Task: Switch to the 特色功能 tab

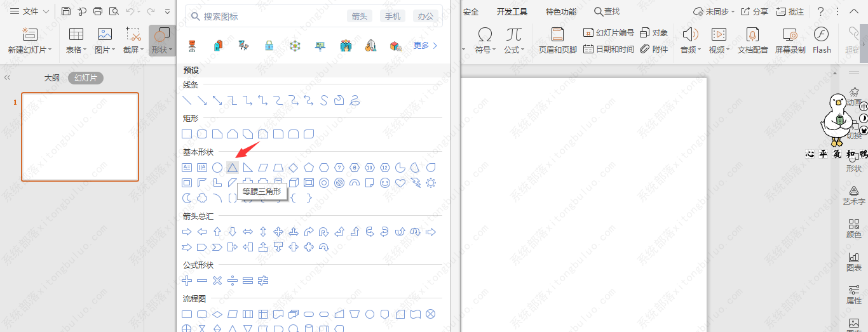Action: pyautogui.click(x=561, y=11)
